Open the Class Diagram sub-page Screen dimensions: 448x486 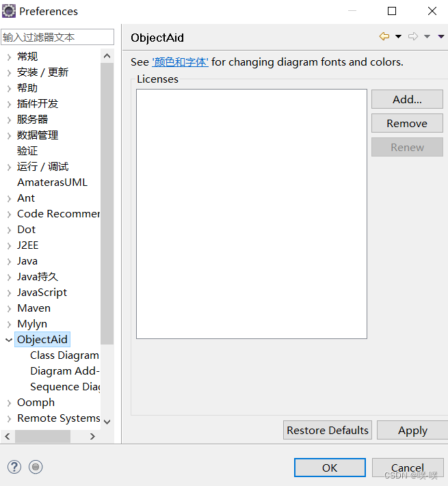click(64, 355)
